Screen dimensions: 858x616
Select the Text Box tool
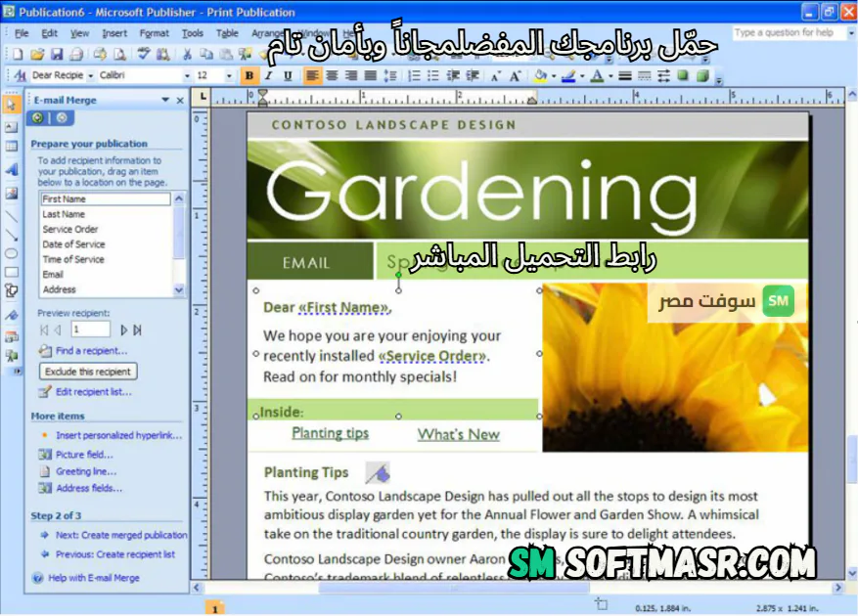coord(11,127)
